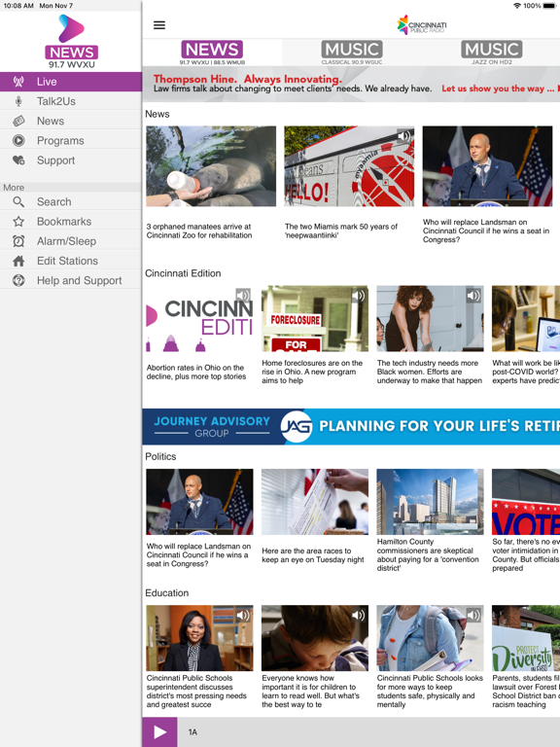
Task: Open the hamburger menu icon
Action: coord(159,25)
